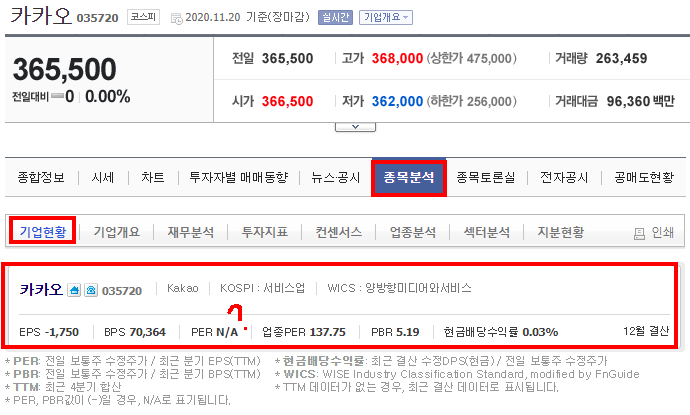Click the 코스피 market badge
Screen dimensions: 690x415
coord(143,17)
